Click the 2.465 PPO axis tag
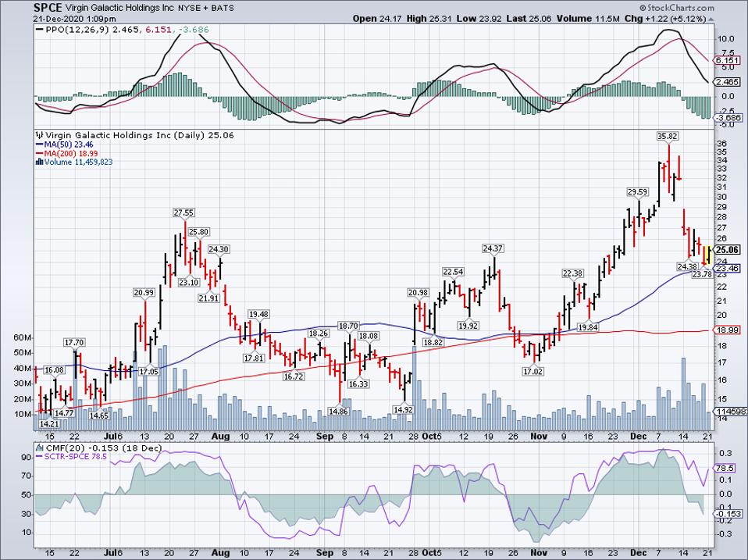The image size is (748, 560). [x=728, y=82]
